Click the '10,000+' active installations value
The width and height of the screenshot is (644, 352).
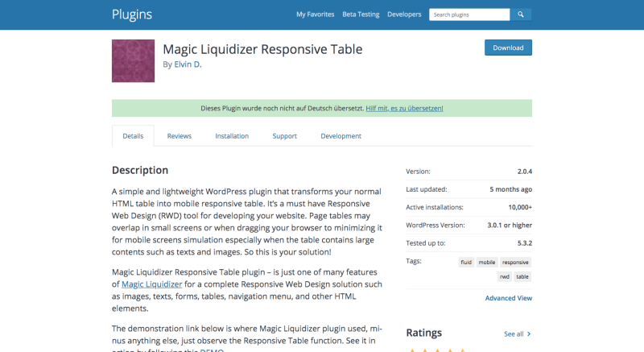click(x=520, y=208)
